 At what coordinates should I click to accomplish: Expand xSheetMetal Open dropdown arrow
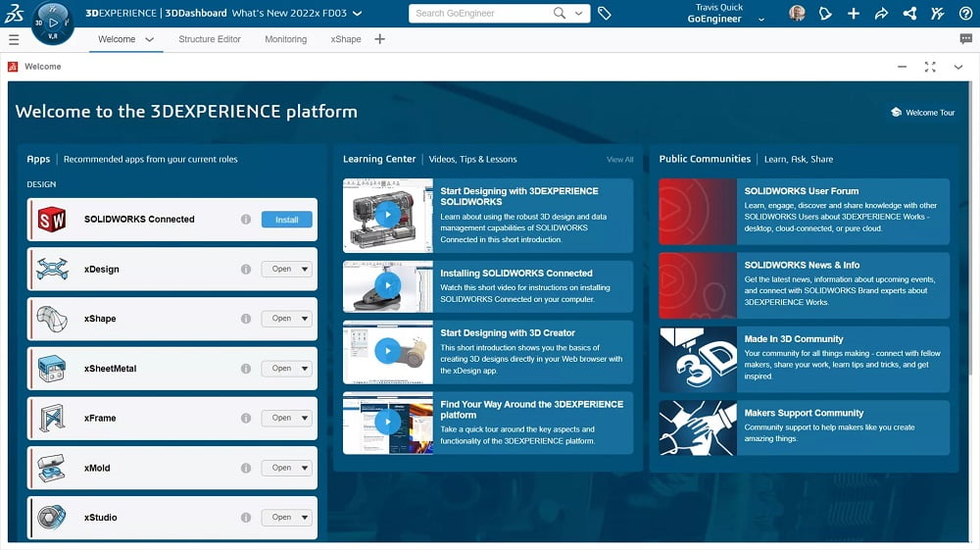tap(305, 369)
